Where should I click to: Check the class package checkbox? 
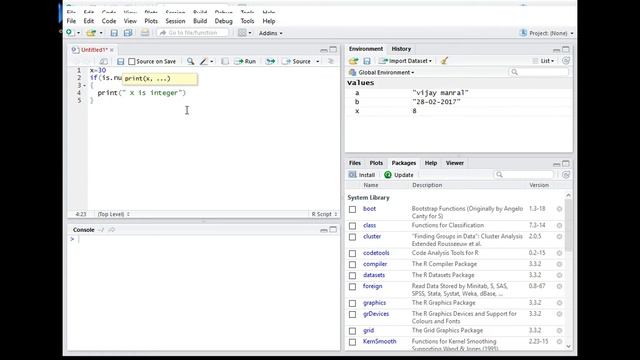click(x=352, y=226)
